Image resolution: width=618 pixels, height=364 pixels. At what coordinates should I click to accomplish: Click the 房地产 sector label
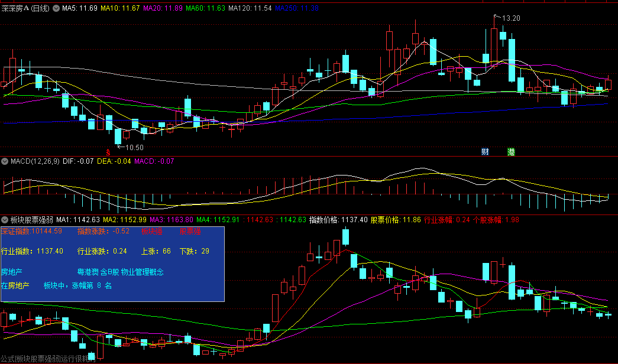pos(11,272)
